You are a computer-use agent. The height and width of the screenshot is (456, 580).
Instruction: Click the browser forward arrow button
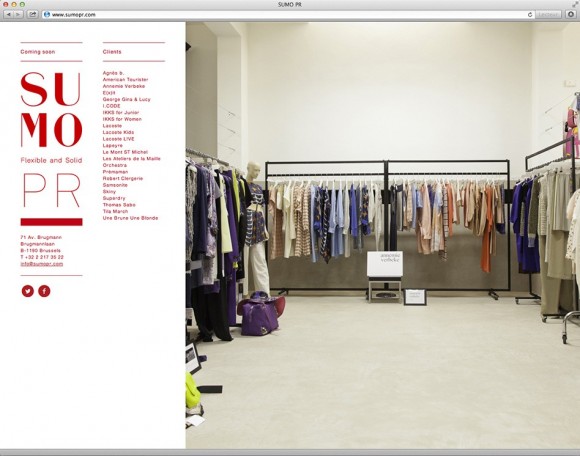pos(18,14)
